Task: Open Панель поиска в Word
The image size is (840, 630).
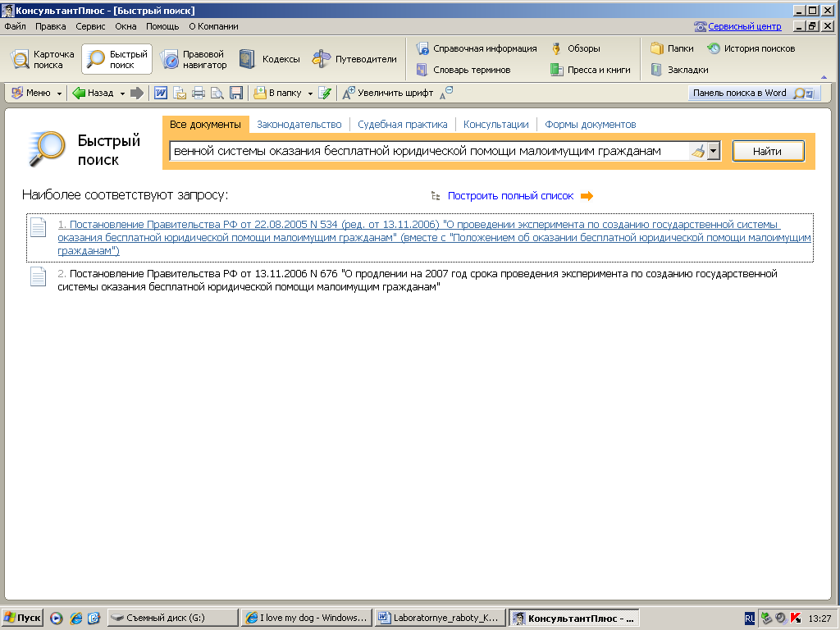Action: (x=754, y=93)
